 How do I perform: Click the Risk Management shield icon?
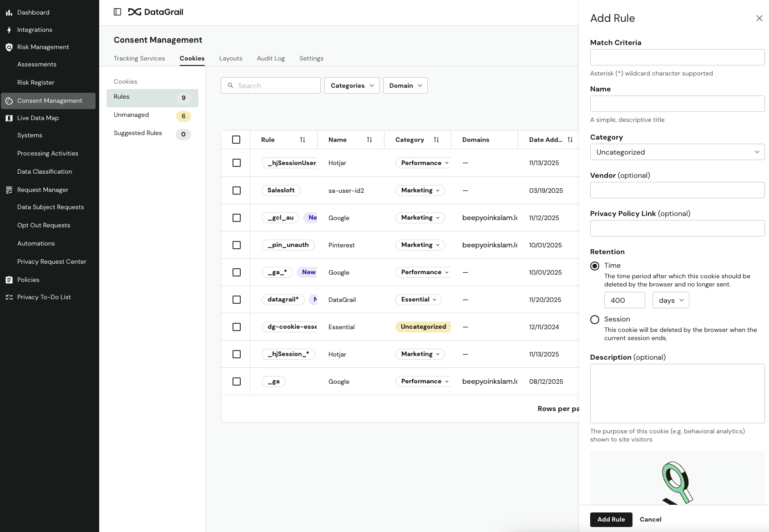pos(9,47)
